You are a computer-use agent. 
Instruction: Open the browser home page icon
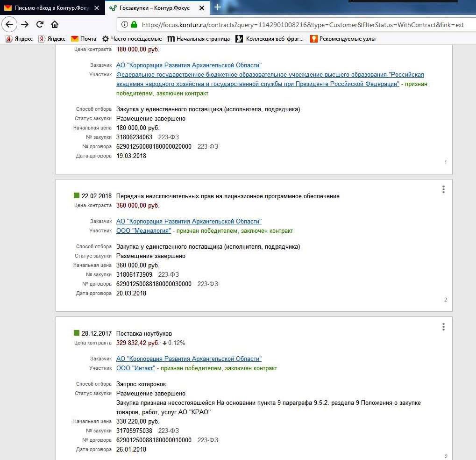click(55, 24)
